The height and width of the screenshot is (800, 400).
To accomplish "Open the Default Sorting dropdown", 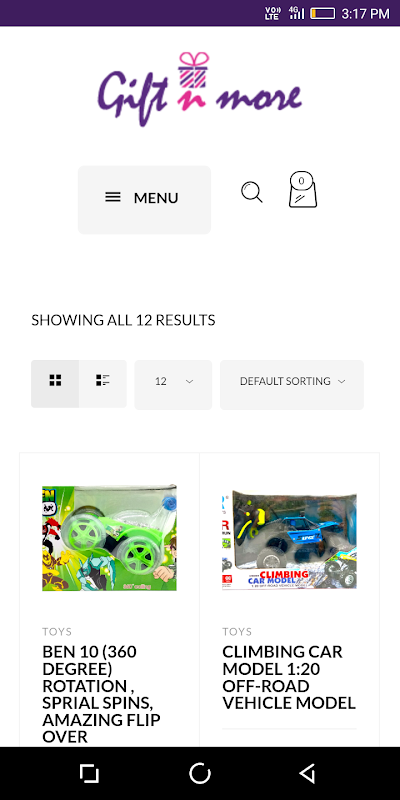I will click(292, 385).
